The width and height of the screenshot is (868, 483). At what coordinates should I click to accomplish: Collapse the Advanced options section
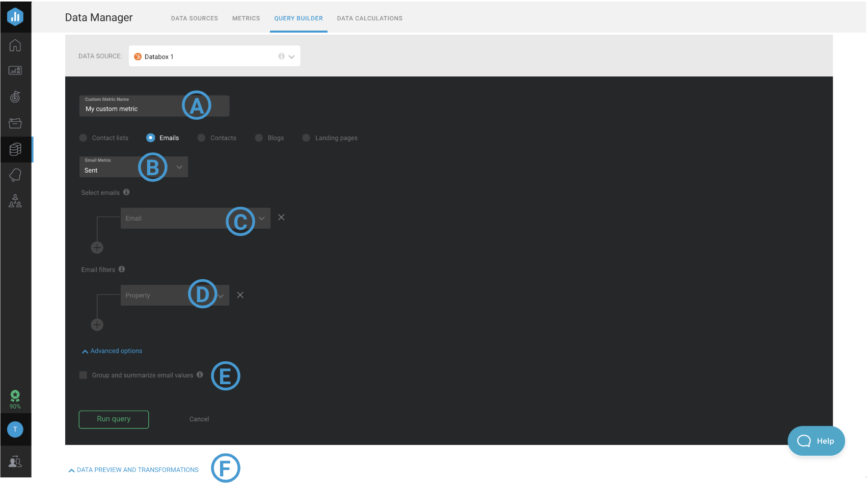112,351
